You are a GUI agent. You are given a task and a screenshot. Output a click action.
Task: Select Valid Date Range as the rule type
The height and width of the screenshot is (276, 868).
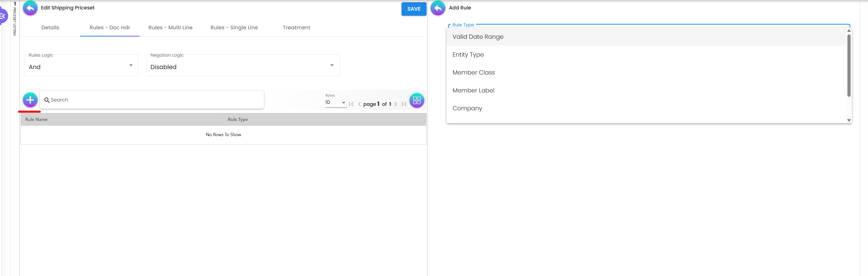coord(477,37)
